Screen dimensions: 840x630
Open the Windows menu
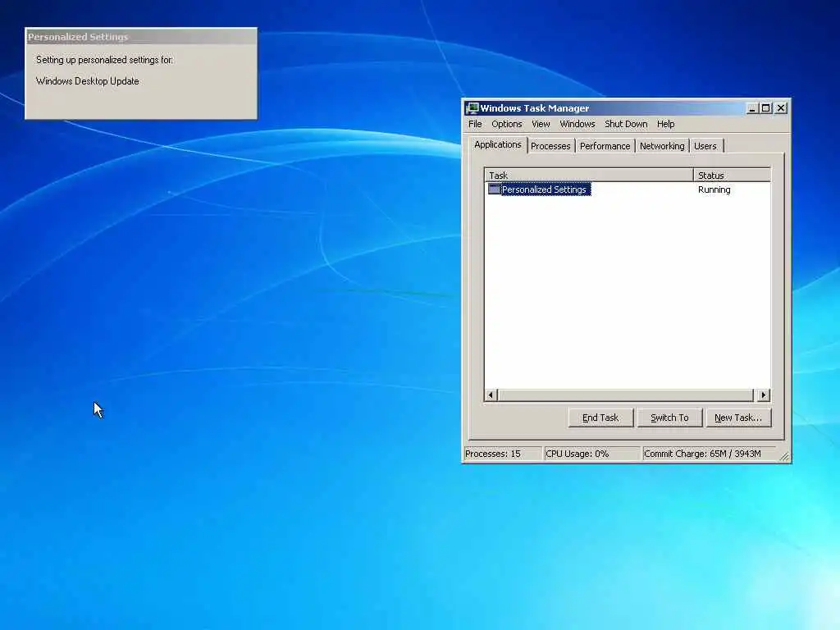(577, 125)
